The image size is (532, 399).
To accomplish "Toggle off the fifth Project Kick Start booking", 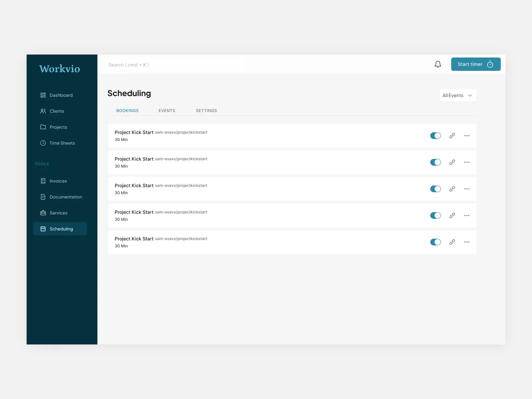I will click(x=436, y=242).
